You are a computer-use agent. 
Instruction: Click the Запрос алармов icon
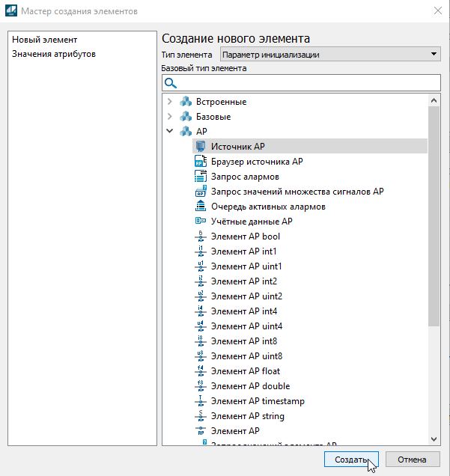pos(200,177)
